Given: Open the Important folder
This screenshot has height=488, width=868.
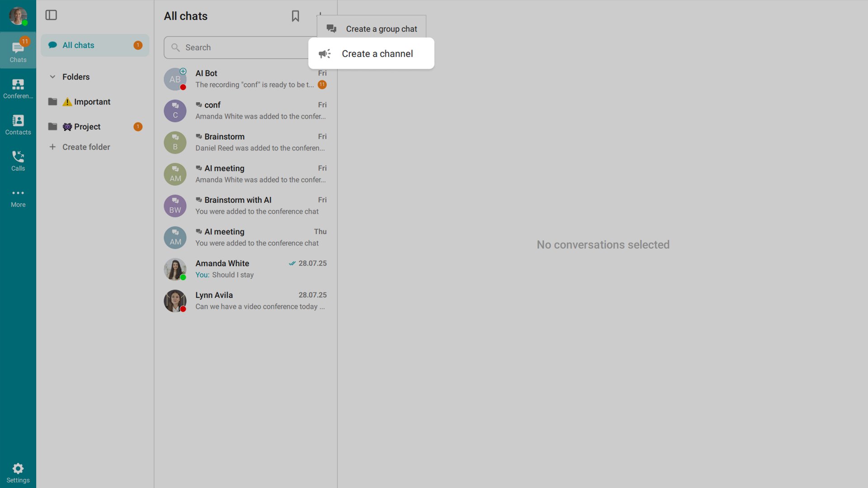Looking at the screenshot, I should point(92,102).
